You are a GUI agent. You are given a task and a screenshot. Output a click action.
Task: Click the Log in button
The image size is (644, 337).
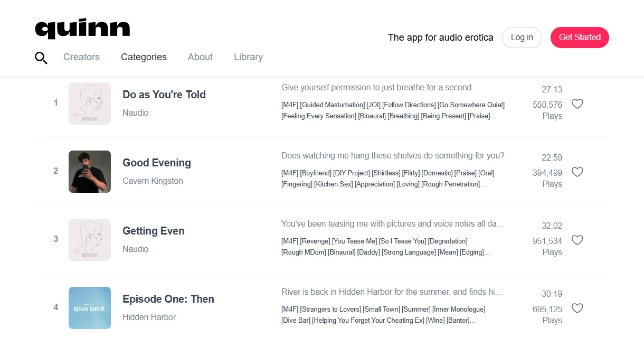click(x=522, y=38)
